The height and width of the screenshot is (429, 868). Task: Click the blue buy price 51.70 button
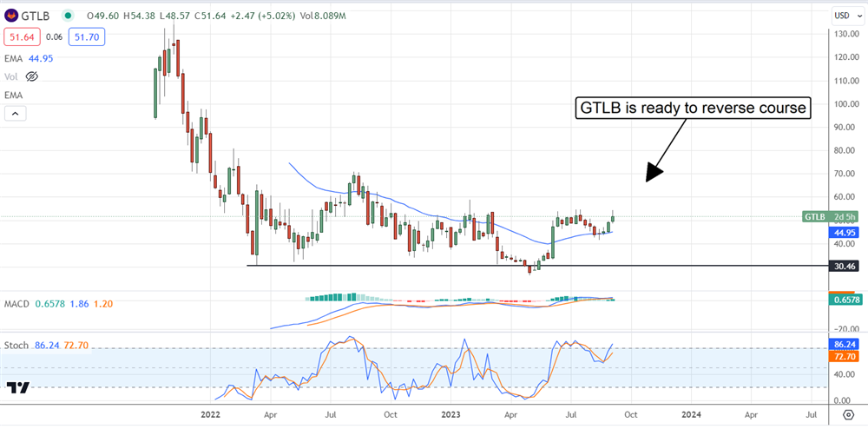tap(86, 37)
